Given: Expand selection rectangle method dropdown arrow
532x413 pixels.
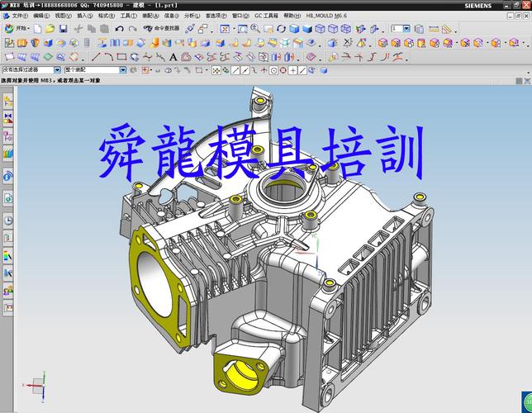Looking at the screenshot, I should pos(207,70).
